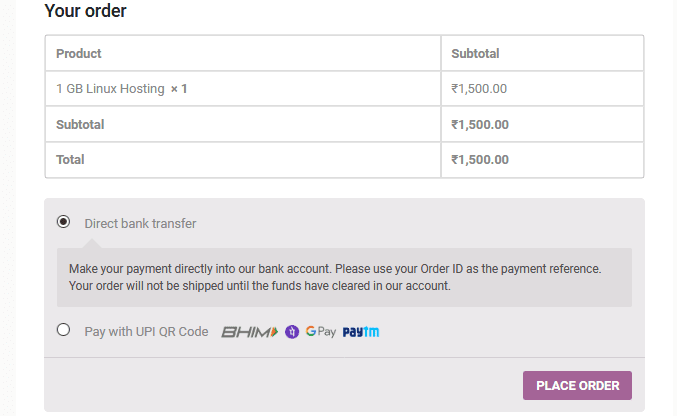Click the Product column header
677x416 pixels.
pyautogui.click(x=78, y=53)
